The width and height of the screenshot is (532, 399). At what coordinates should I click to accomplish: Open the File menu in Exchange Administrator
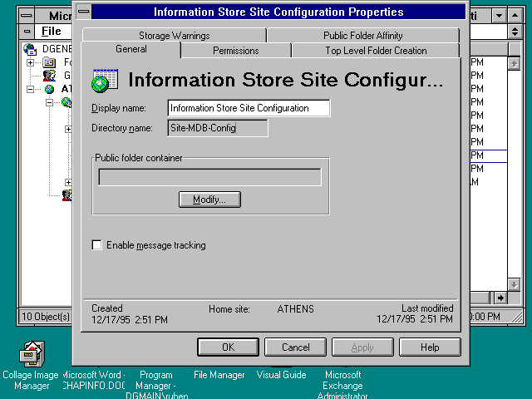51,32
